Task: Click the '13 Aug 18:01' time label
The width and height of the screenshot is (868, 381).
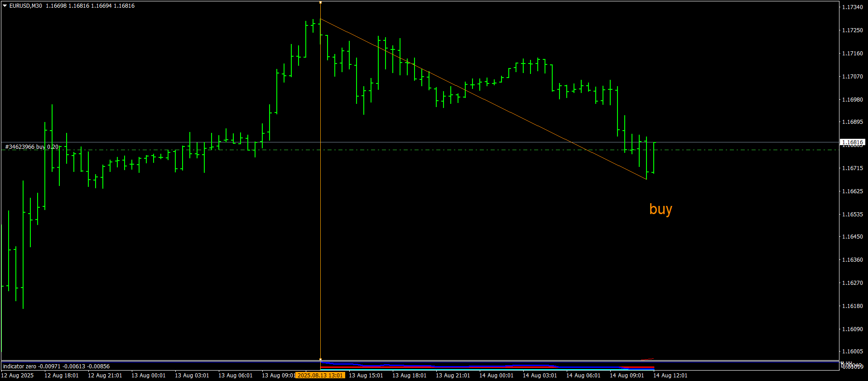Action: coord(410,376)
